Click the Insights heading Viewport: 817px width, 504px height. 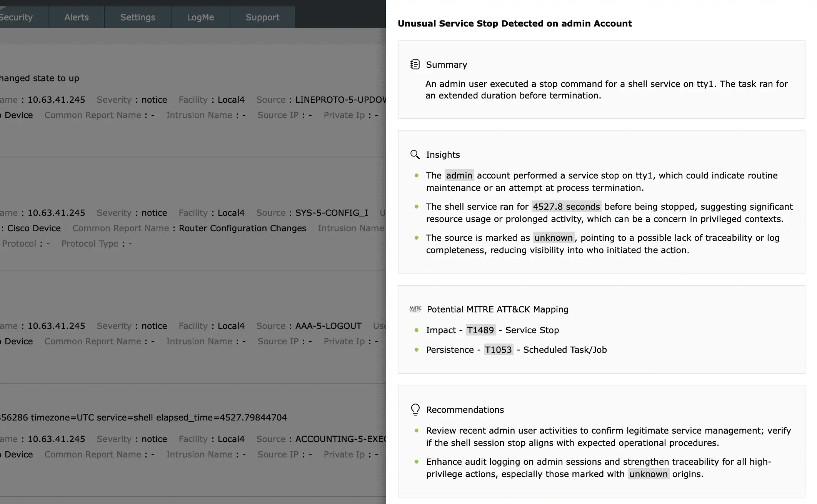pyautogui.click(x=443, y=155)
